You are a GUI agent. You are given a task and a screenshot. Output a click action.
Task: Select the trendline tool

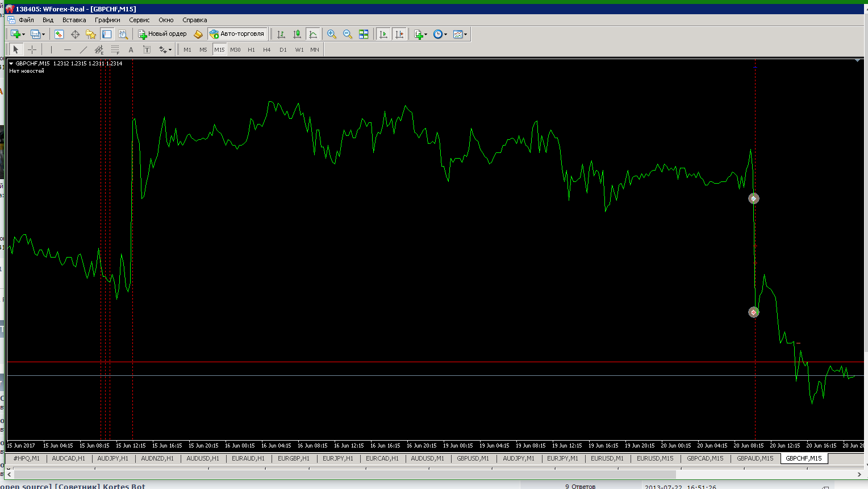pyautogui.click(x=83, y=49)
